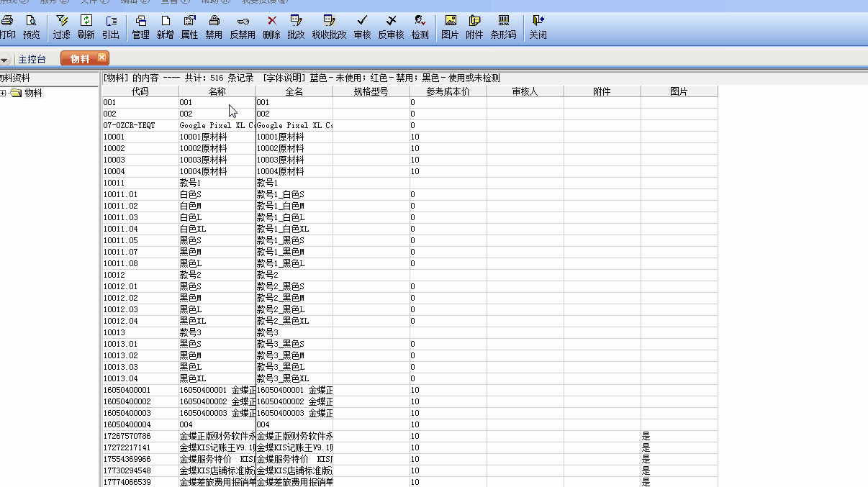Image resolution: width=868 pixels, height=487 pixels.
Task: Select code cell 10011.01
Action: 140,194
